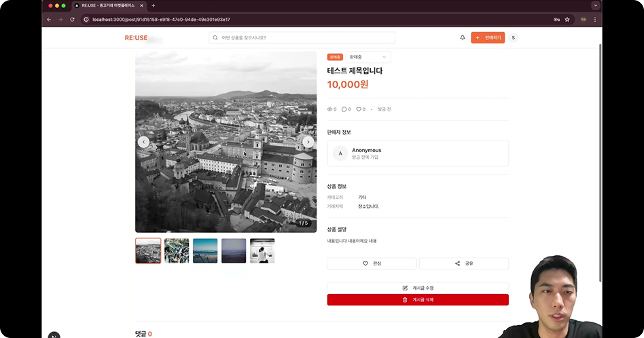Bookmark this page with star icon

click(x=567, y=20)
